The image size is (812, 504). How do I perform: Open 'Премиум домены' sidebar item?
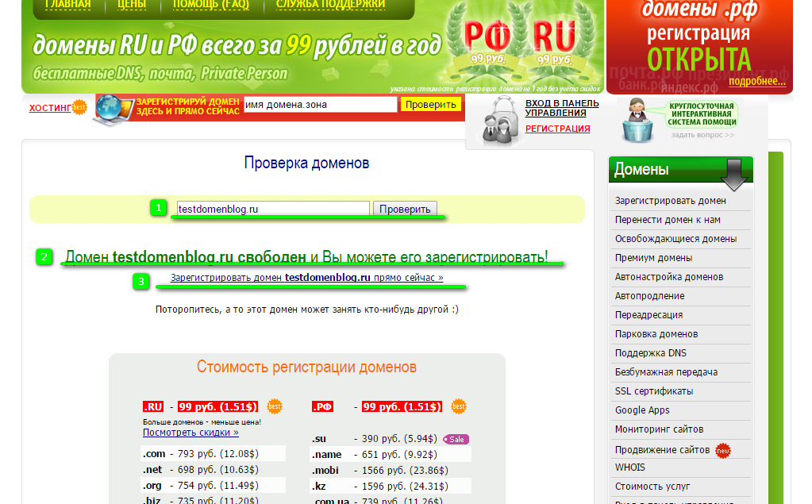(653, 258)
